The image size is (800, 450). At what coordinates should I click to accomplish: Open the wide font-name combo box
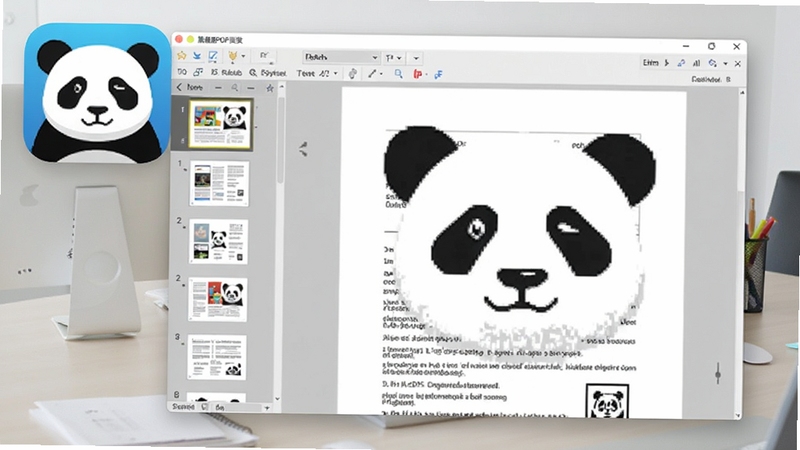pos(341,57)
